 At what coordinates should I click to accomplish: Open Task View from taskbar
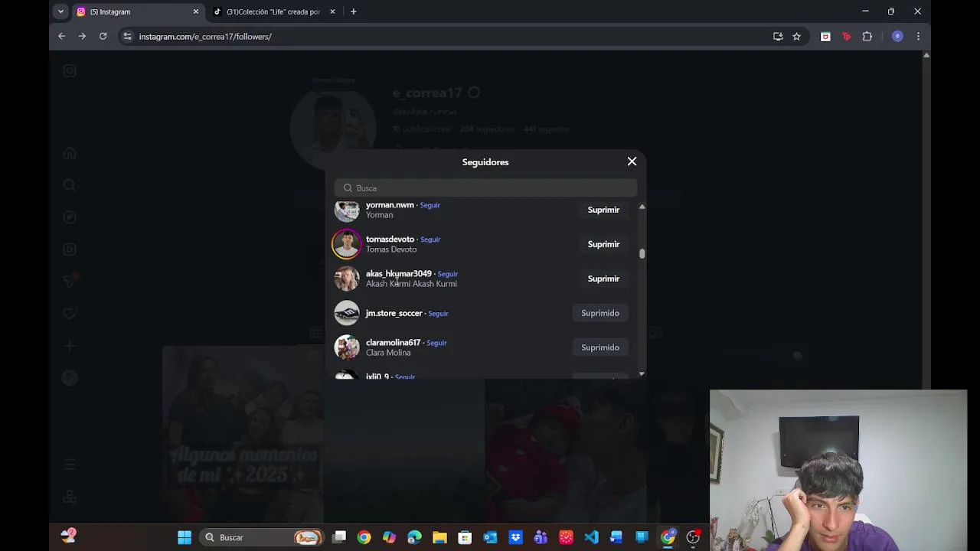click(339, 537)
